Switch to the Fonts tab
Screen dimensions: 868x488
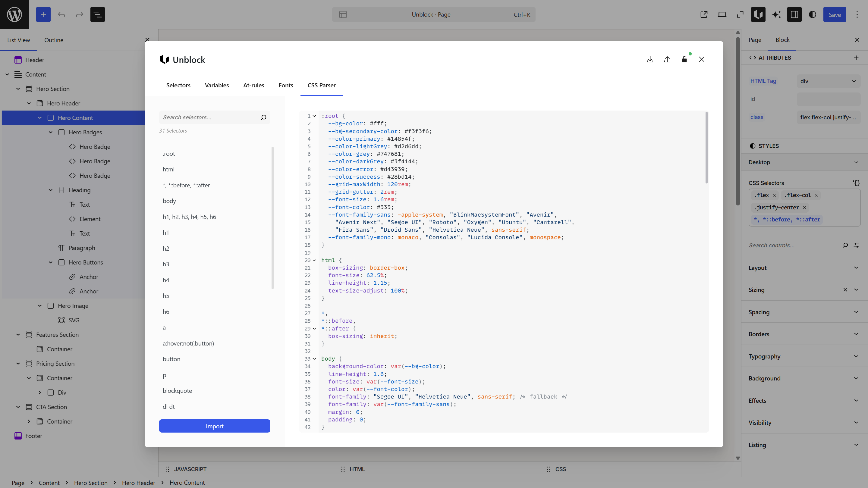click(x=286, y=85)
